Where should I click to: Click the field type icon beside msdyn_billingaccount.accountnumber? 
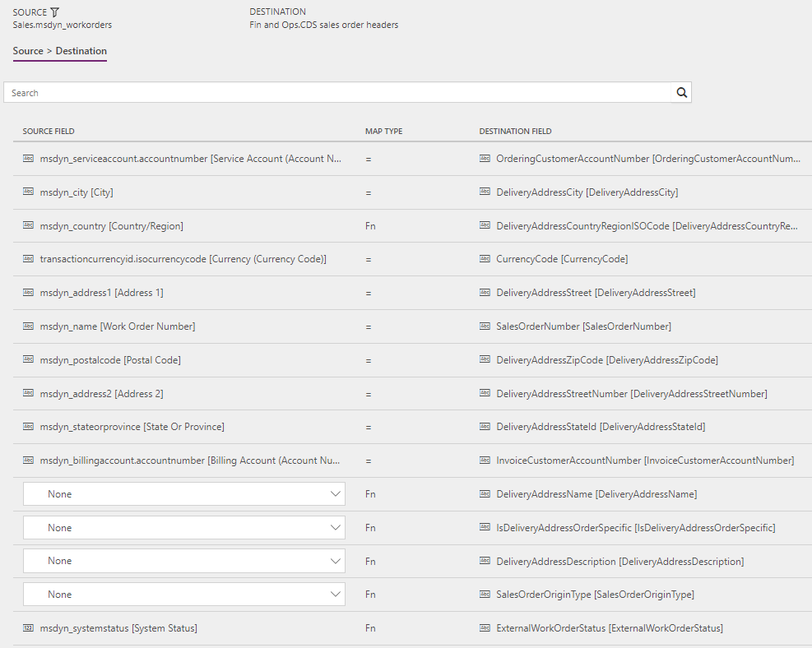pos(29,460)
